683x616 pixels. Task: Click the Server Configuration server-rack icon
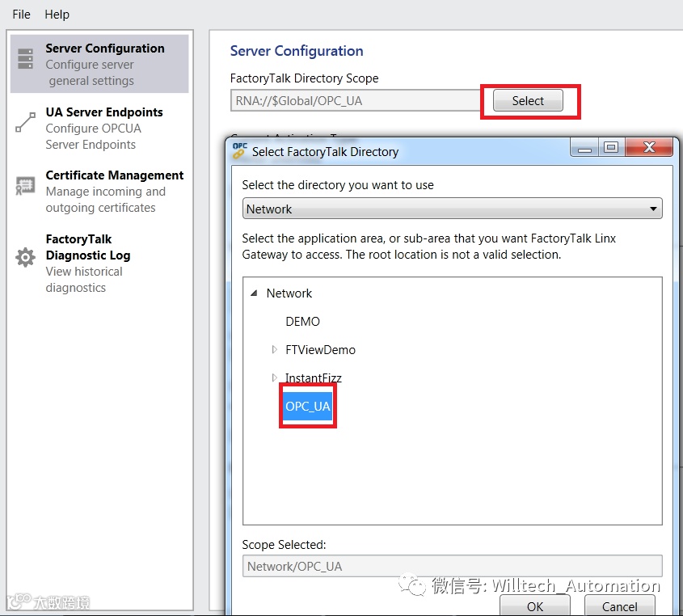tap(25, 59)
